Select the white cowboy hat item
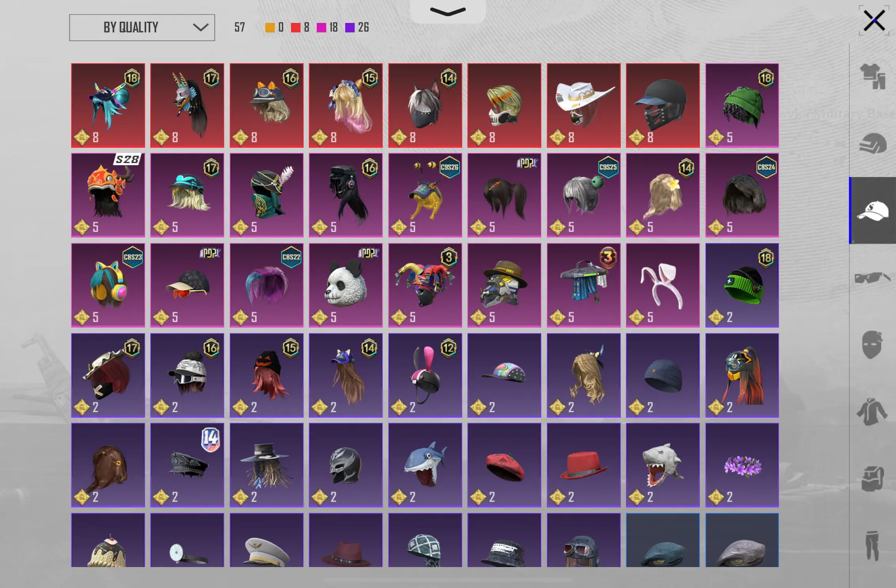The height and width of the screenshot is (588, 896). pos(583,105)
